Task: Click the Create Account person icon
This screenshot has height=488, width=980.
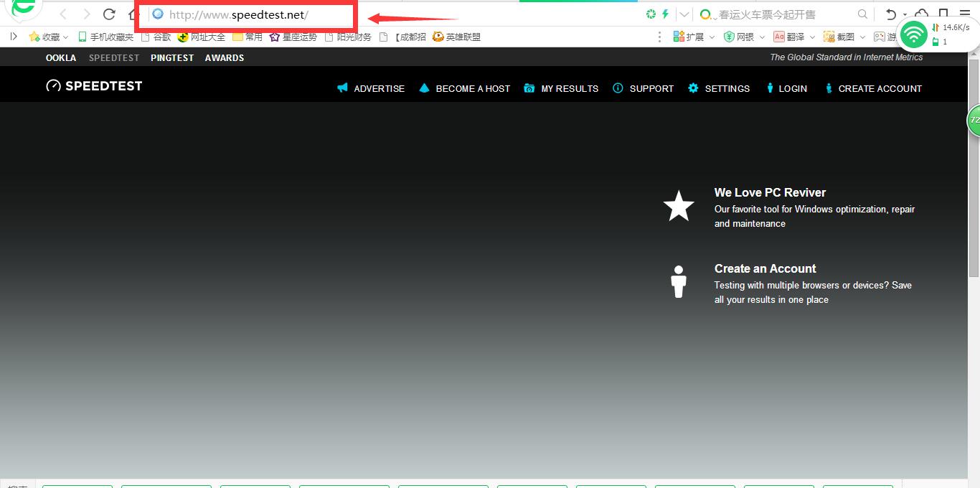Action: [829, 88]
